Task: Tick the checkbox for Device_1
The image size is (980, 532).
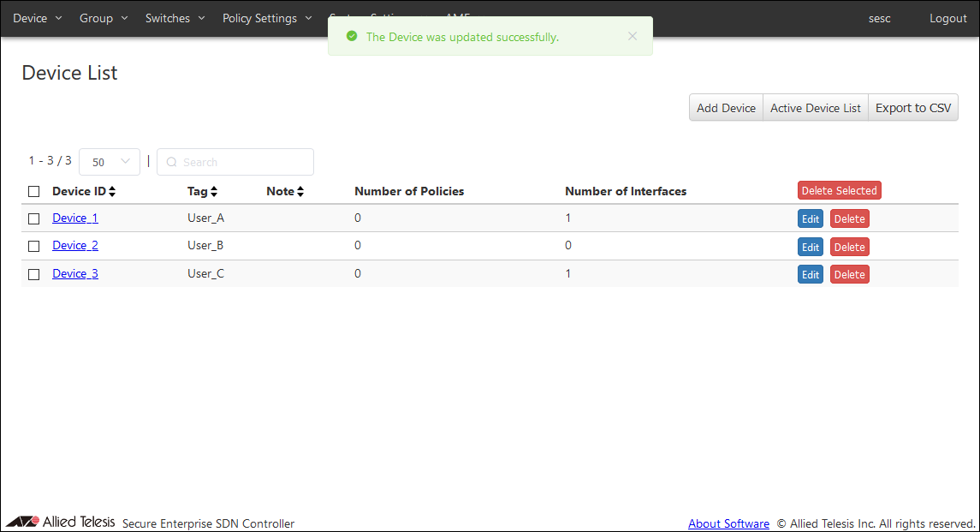Action: tap(34, 218)
